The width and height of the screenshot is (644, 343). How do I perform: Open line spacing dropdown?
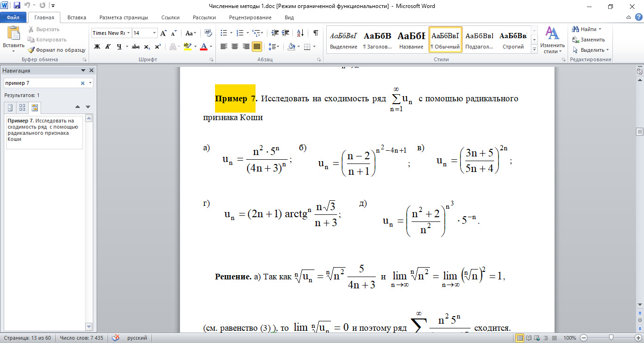(x=273, y=47)
